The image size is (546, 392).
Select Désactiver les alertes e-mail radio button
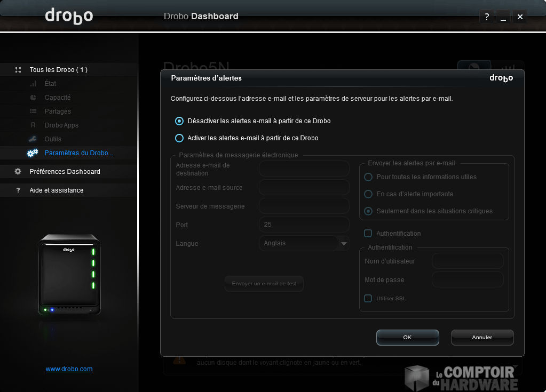coord(179,121)
